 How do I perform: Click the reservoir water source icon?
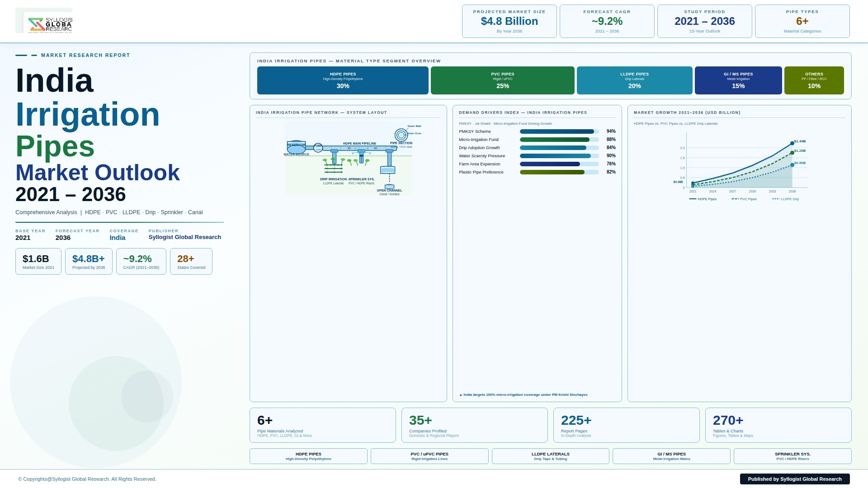(x=296, y=147)
